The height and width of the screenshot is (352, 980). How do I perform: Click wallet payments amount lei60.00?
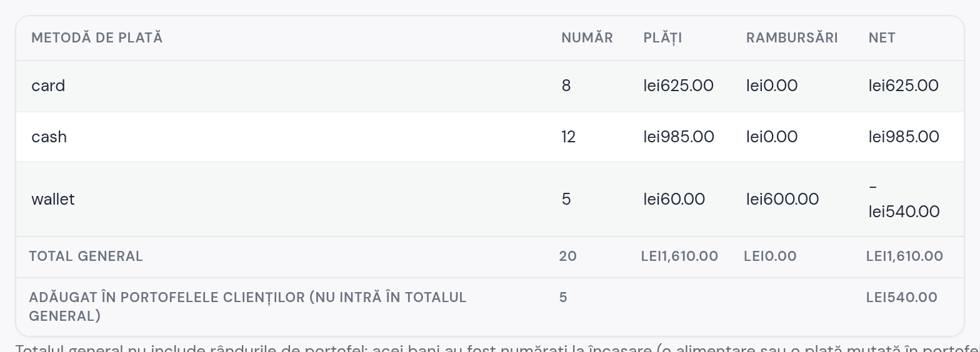[674, 200]
